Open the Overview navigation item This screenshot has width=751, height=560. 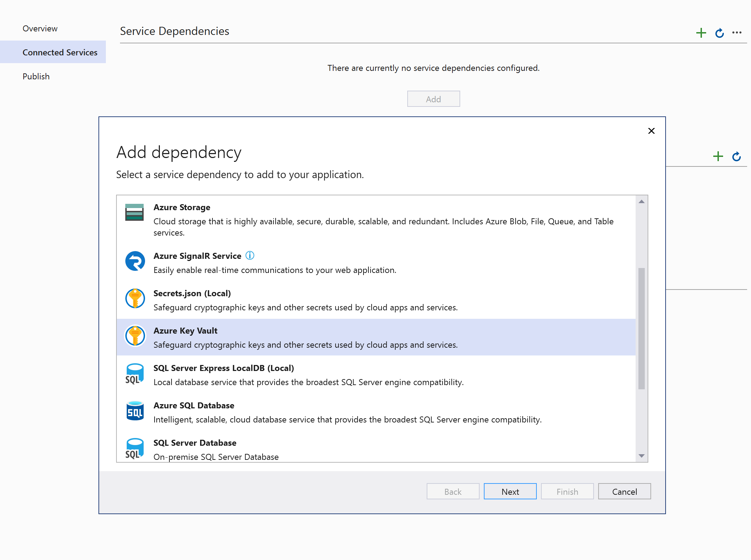(40, 28)
